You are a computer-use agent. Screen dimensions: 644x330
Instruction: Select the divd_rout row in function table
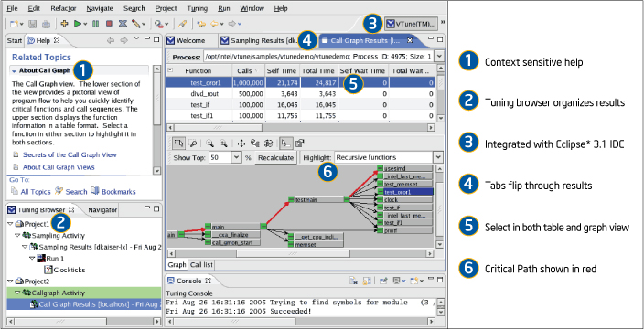300,94
